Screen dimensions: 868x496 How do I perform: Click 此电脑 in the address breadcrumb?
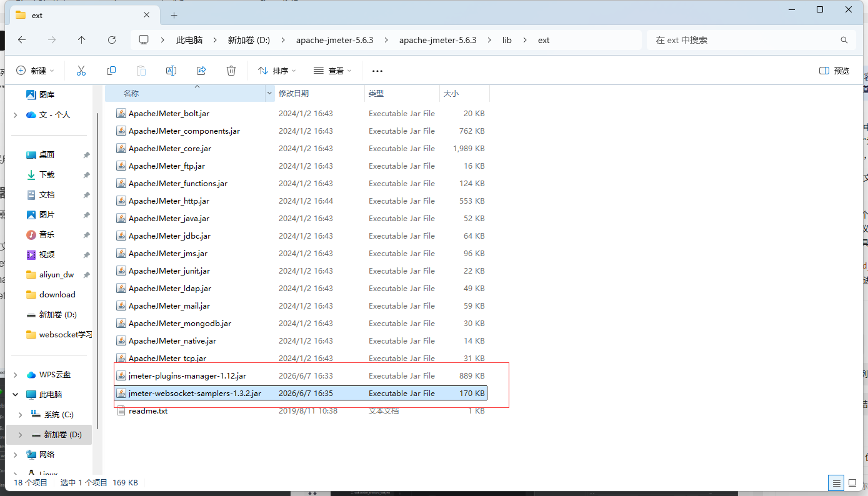click(189, 40)
